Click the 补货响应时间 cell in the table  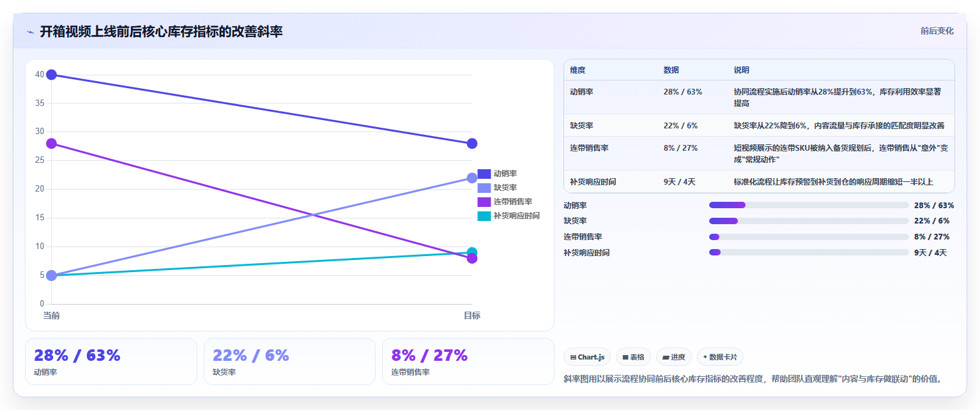611,181
